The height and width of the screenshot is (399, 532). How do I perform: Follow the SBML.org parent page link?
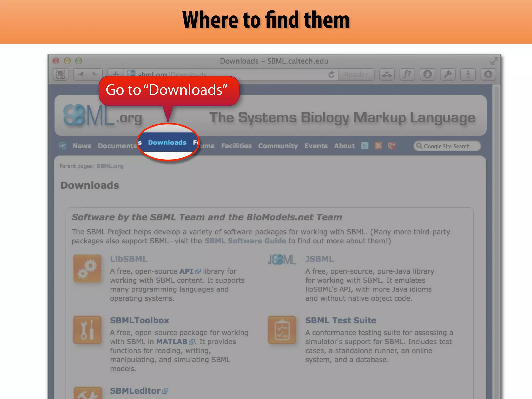coord(110,166)
